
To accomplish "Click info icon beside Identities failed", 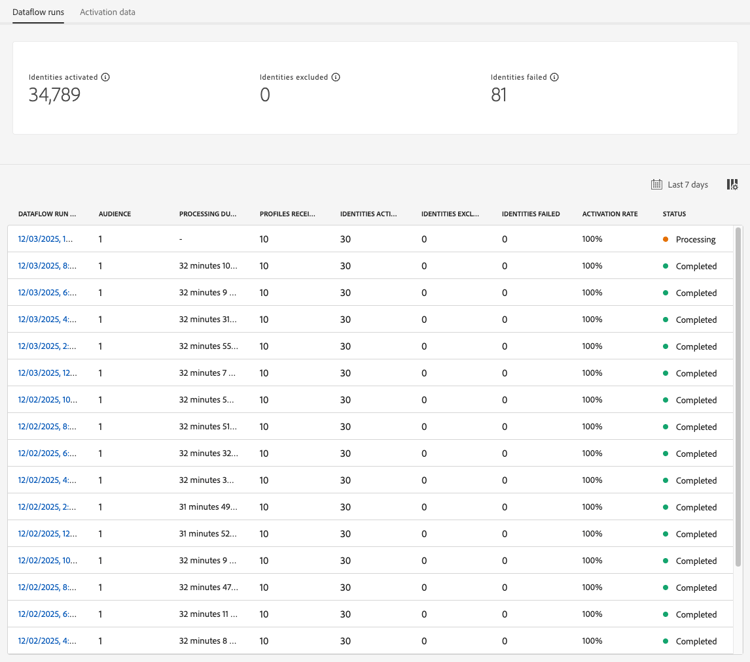I will point(554,77).
